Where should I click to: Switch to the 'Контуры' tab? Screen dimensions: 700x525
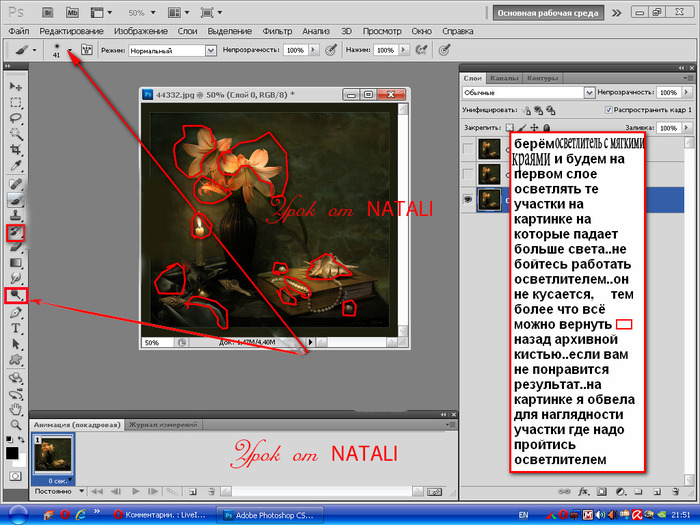click(542, 78)
